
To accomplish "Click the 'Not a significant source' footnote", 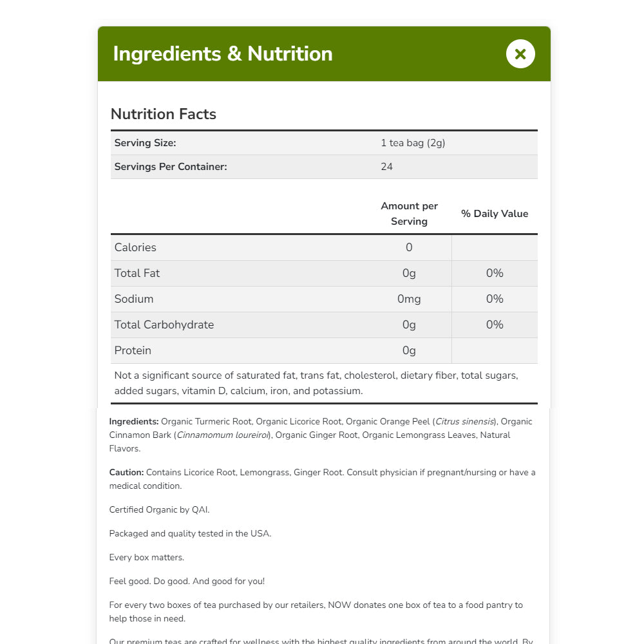I will 316,383.
